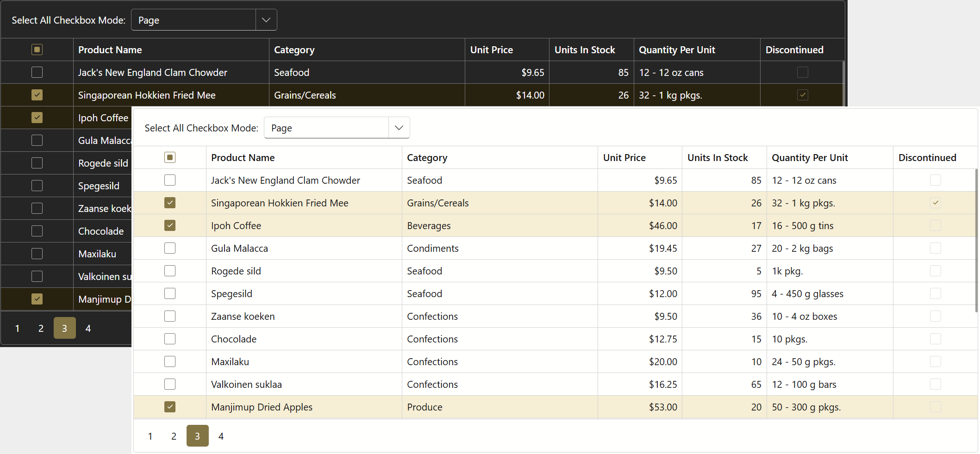The width and height of the screenshot is (980, 454).
Task: Go to page 4 in light grid pager
Action: click(221, 436)
